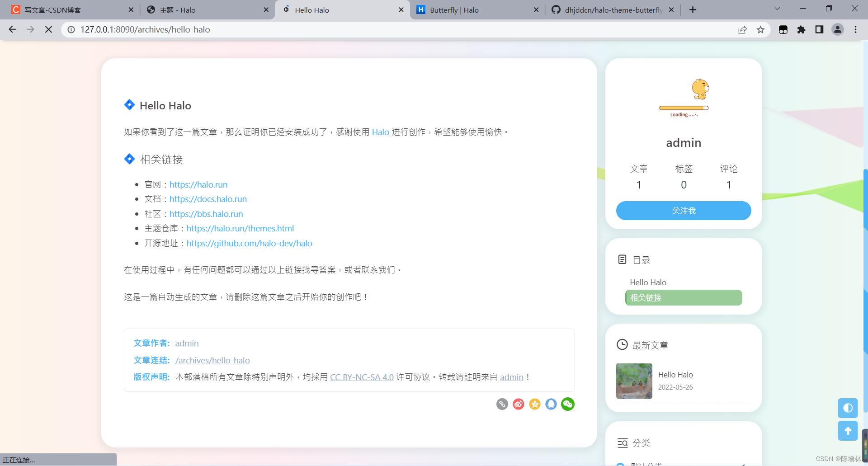Viewport: 868px width, 466px height.
Task: Click the address bar URL
Action: pos(145,29)
